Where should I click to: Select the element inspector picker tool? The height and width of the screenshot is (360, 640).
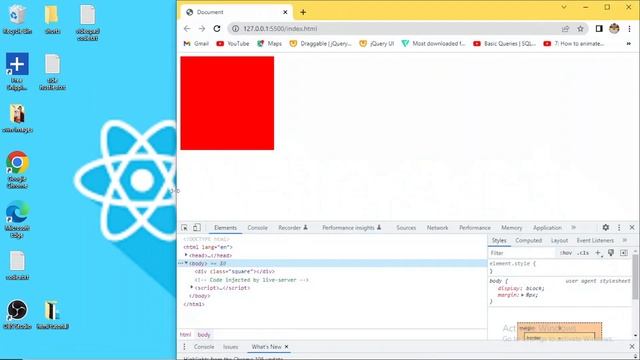click(184, 228)
